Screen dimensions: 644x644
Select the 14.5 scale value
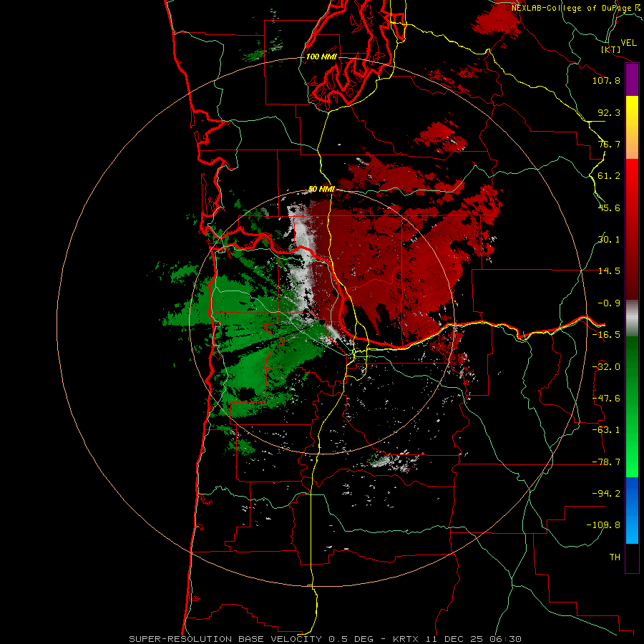coord(609,271)
